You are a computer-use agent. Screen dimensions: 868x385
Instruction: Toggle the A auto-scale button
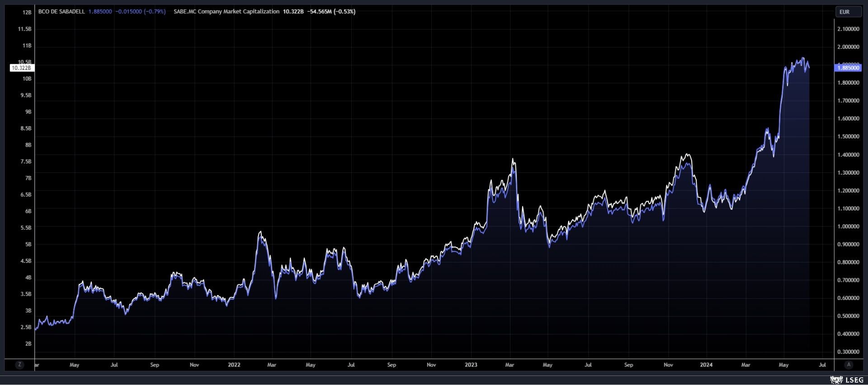[849, 365]
